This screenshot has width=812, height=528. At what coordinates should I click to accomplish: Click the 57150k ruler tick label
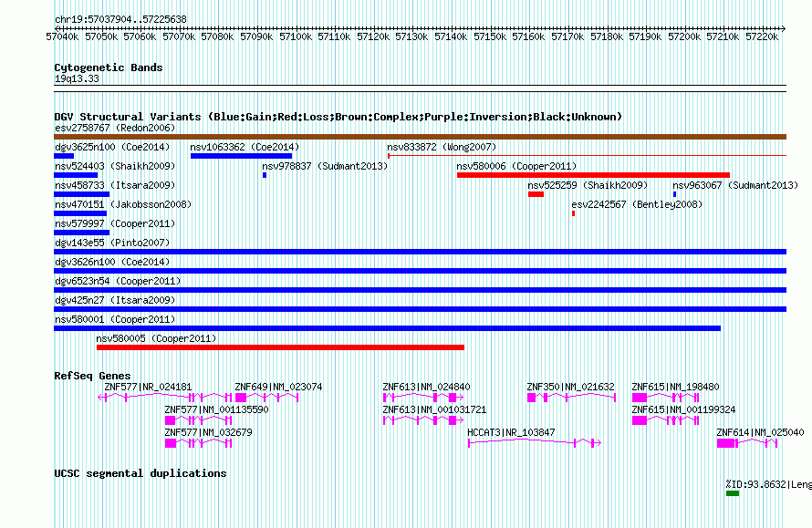pos(490,36)
